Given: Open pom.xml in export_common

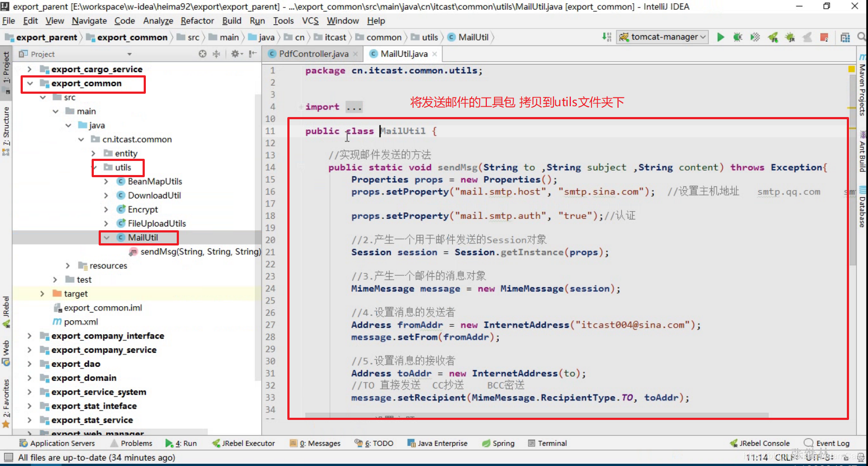Looking at the screenshot, I should [75, 322].
